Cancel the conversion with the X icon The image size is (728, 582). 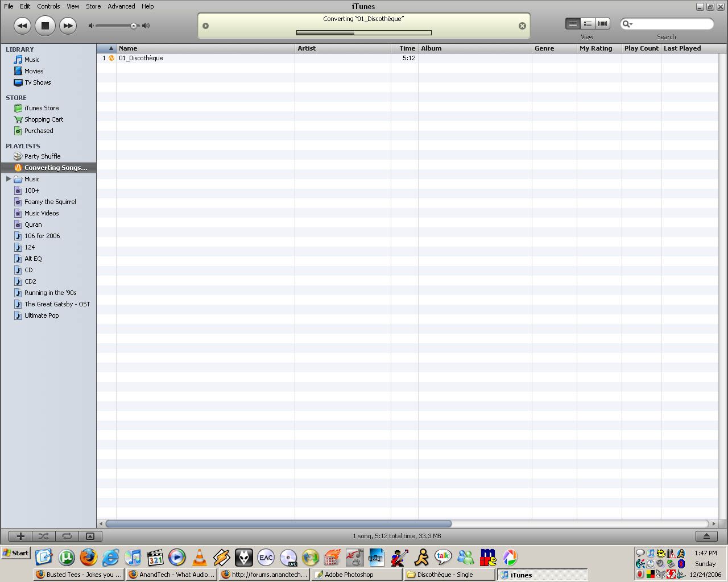[522, 26]
